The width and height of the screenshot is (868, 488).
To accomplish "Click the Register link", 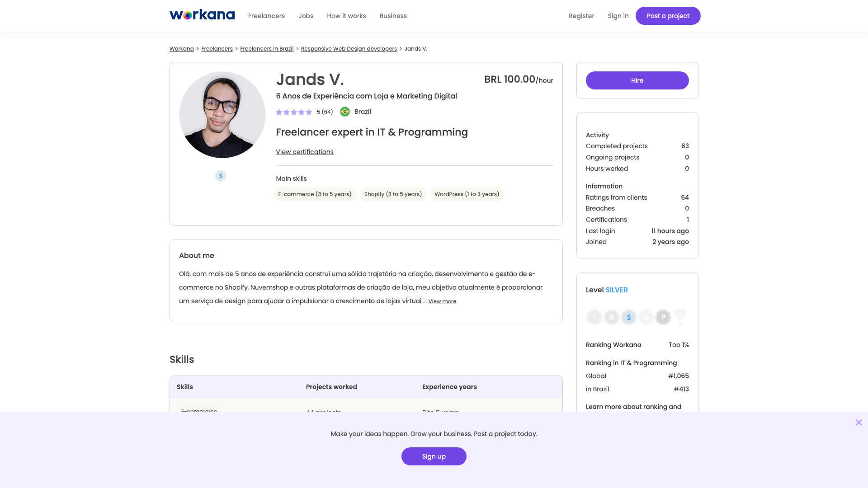I will (581, 16).
